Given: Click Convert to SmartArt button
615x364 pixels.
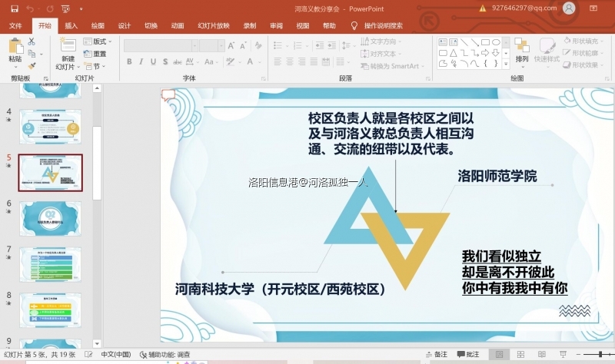Looking at the screenshot, I should (393, 66).
